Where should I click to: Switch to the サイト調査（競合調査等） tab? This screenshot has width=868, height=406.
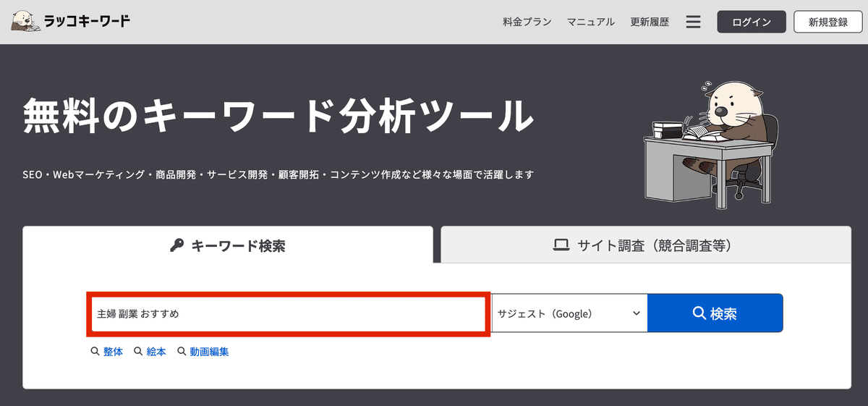[x=645, y=245]
